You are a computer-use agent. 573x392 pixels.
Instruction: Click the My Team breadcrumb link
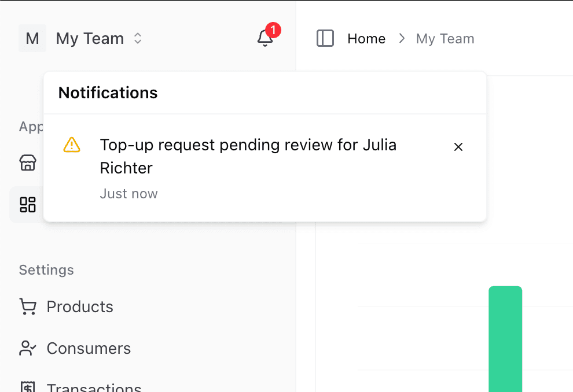click(445, 39)
